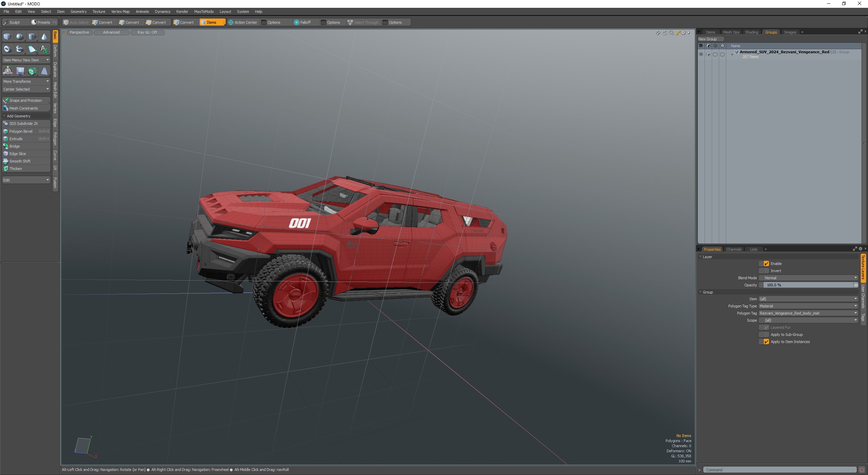Screen dimensions: 868x475
Task: Click the Ray GL: Off viewport button
Action: tap(147, 33)
